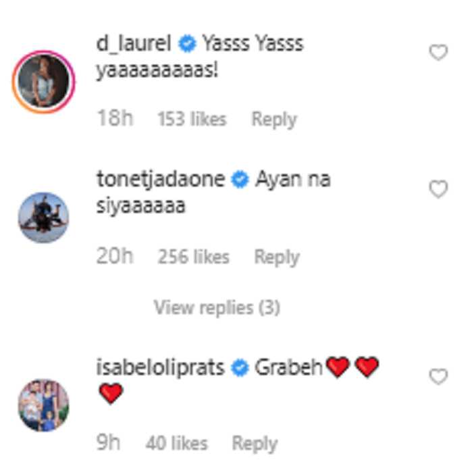The height and width of the screenshot is (462, 476).
Task: Open the tonetjadaone username link
Action: tap(161, 180)
